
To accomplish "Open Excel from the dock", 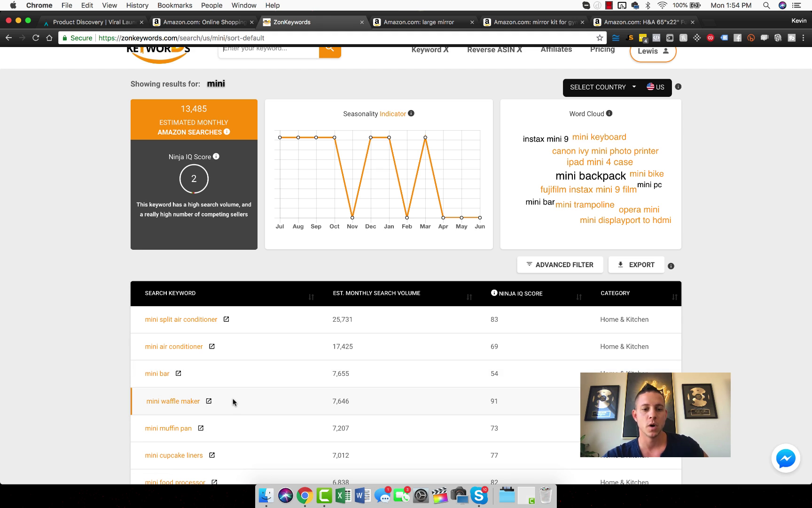I will click(344, 495).
